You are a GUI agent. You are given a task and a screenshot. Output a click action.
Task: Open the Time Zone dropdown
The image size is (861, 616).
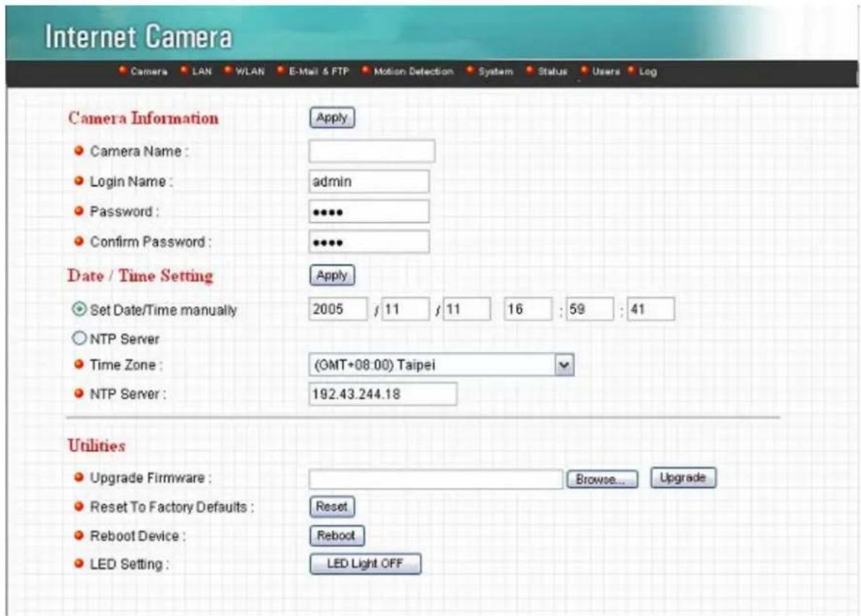point(442,364)
